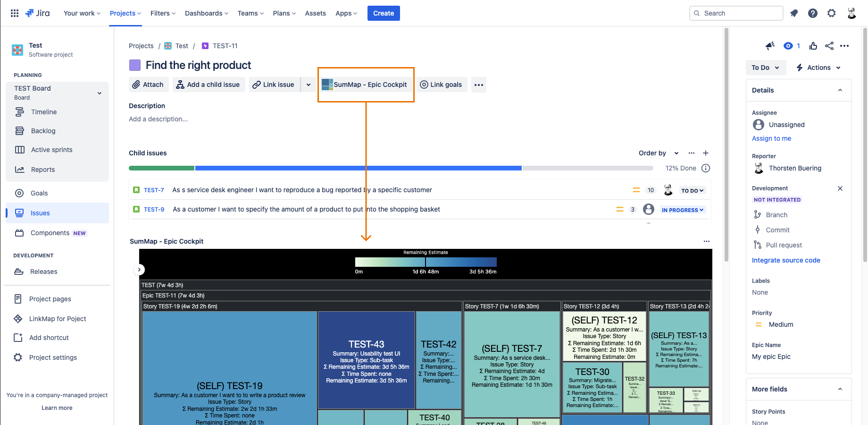This screenshot has height=425, width=868.
Task: Open the Your work dropdown menu
Action: (x=82, y=13)
